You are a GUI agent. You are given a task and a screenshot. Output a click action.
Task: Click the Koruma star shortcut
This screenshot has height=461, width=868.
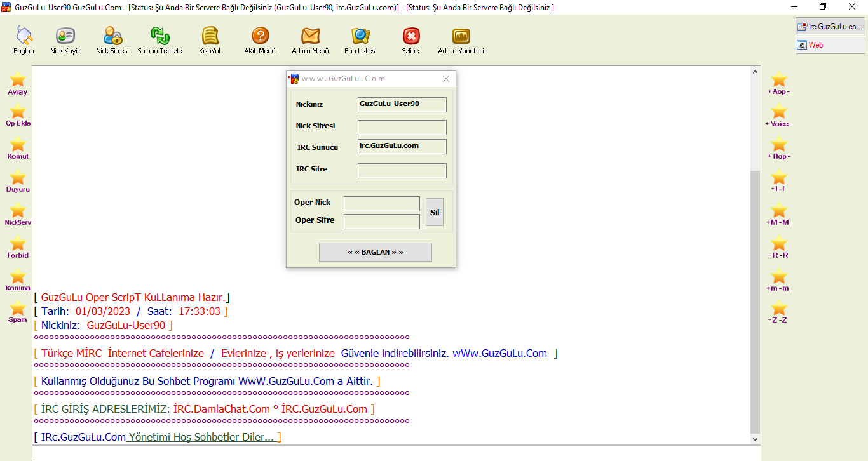click(x=18, y=279)
